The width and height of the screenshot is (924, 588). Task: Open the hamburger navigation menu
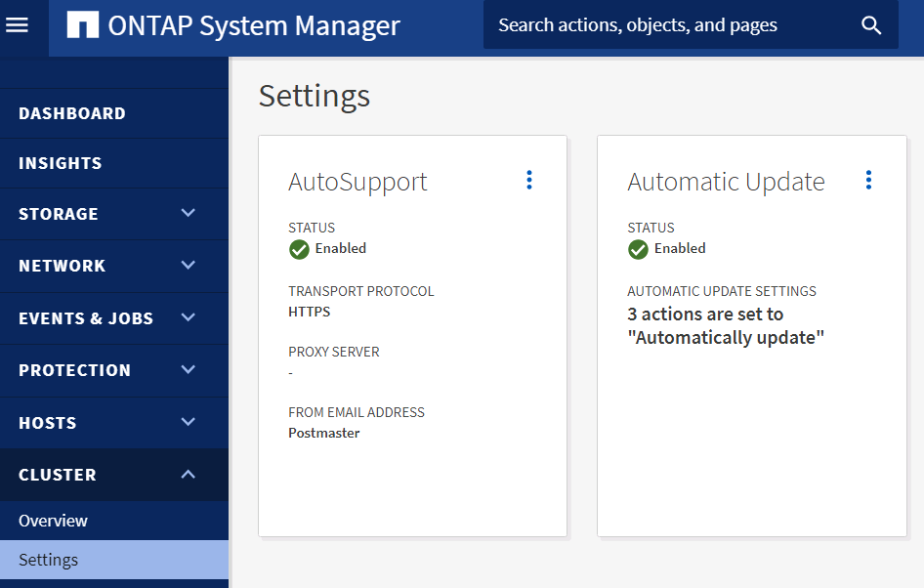pyautogui.click(x=18, y=25)
